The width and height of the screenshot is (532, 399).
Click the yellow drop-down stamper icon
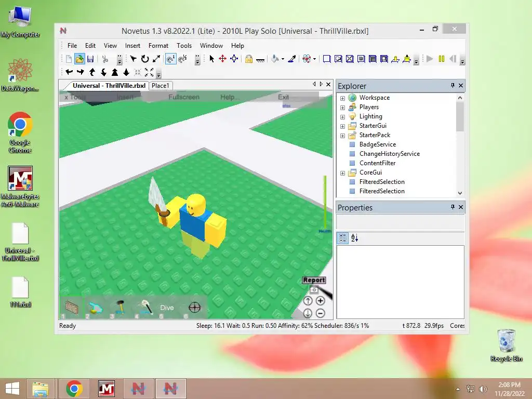point(406,59)
